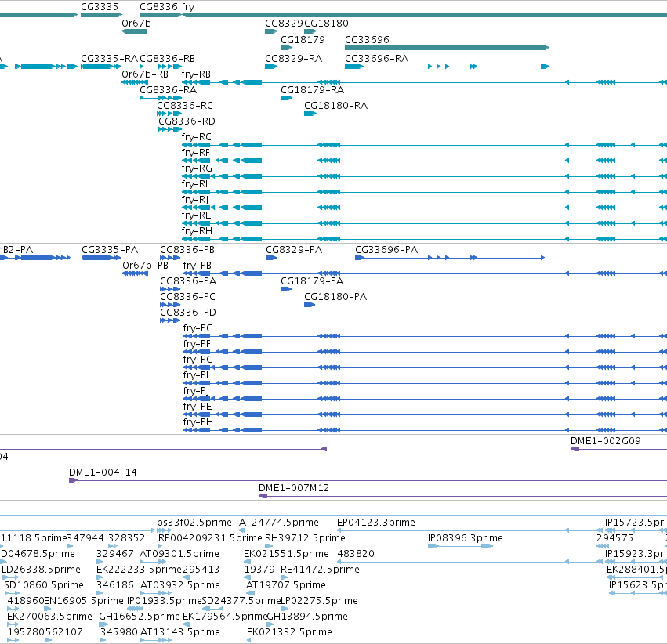Screen dimensions: 667x644
Task: Click the fry-RG transcript label
Action: 197,168
